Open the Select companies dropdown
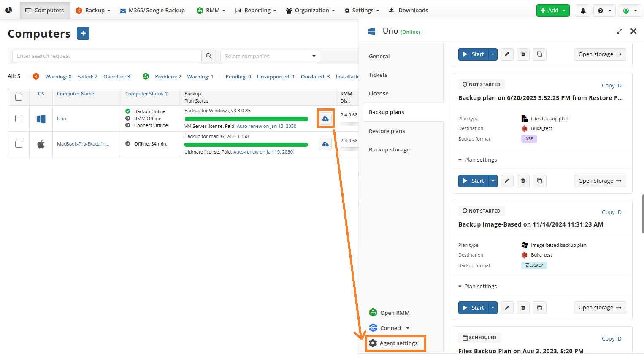Image resolution: width=644 pixels, height=357 pixels. pyautogui.click(x=270, y=56)
